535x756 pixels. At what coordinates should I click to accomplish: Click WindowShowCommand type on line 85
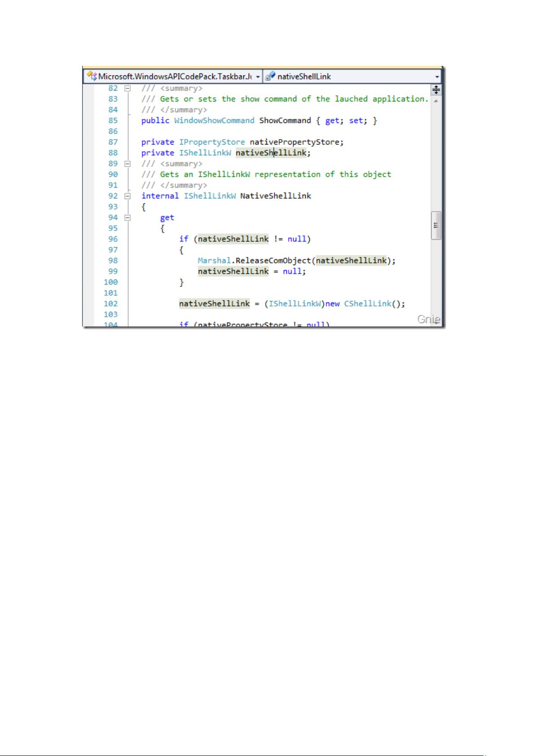click(x=214, y=121)
